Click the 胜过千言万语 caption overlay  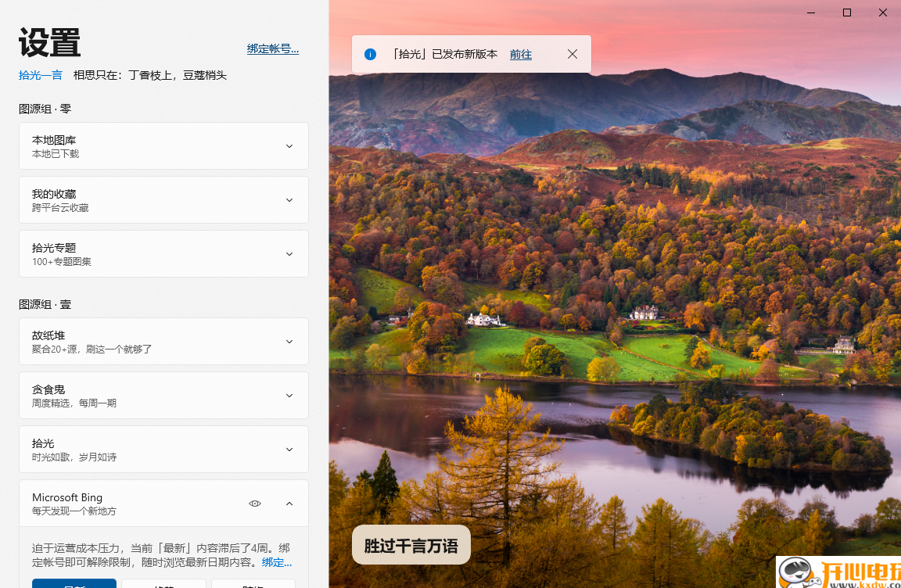pos(411,545)
